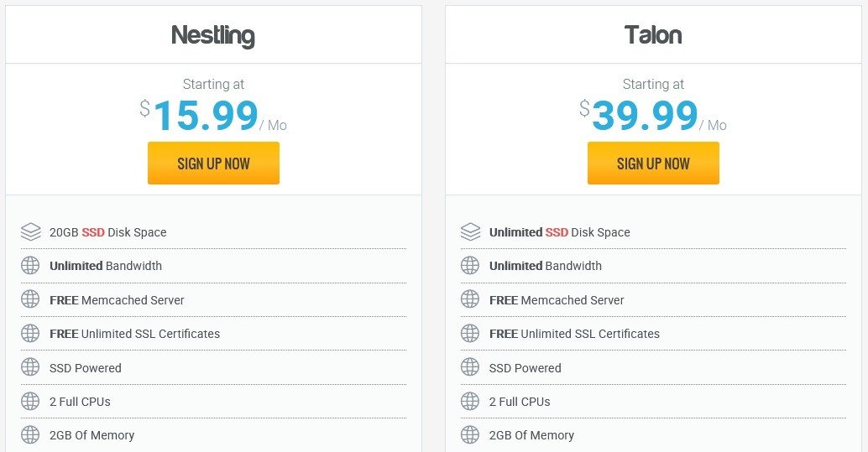This screenshot has height=452, width=868.
Task: Click globe icon next to Talon 2 Full CPUs
Action: pos(470,401)
